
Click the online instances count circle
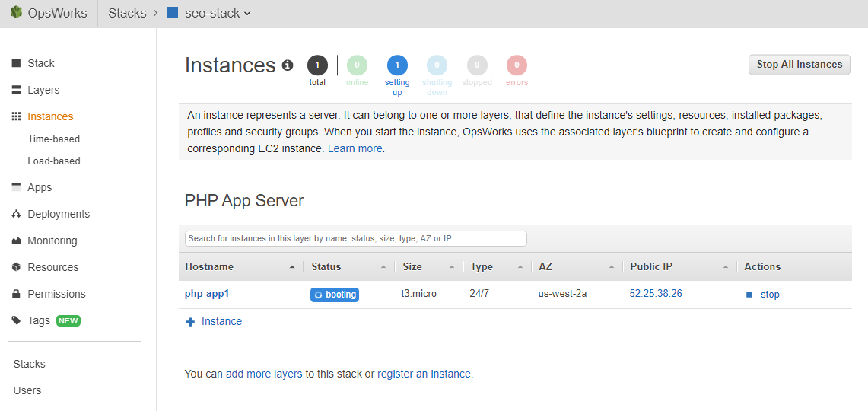pos(357,65)
